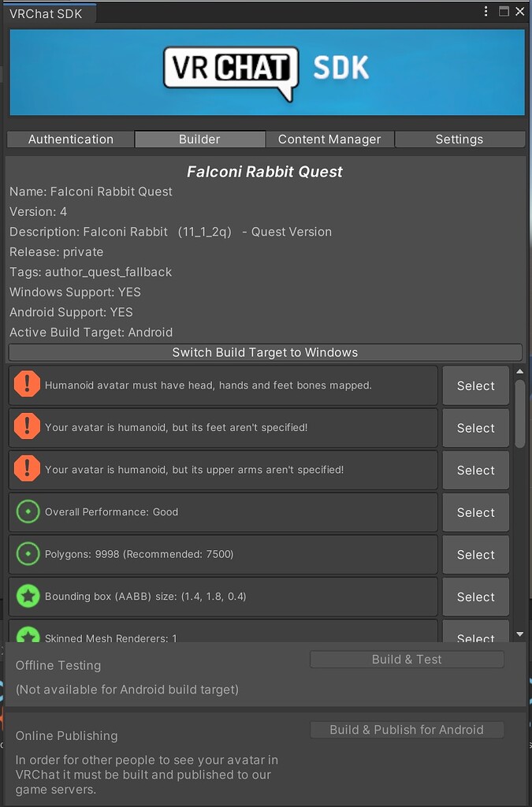532x807 pixels.
Task: Click the VRChat SDK logo banner
Action: coord(266,71)
